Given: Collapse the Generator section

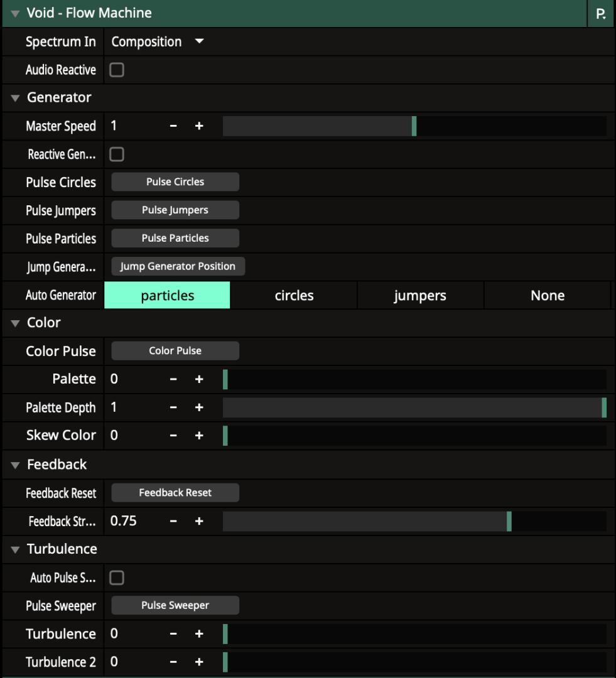Looking at the screenshot, I should tap(15, 98).
